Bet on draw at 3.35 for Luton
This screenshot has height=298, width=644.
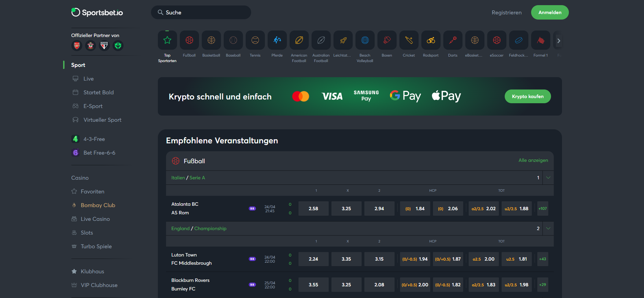click(x=346, y=259)
